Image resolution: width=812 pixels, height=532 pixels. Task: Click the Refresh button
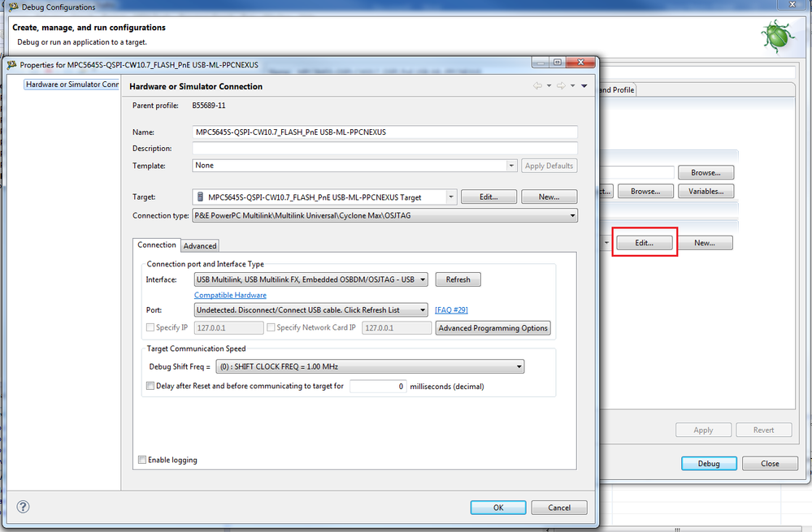458,279
